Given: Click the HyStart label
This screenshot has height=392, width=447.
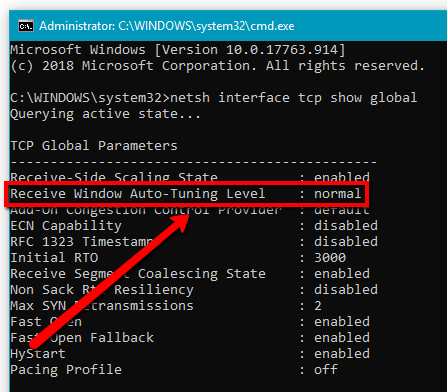Looking at the screenshot, I should click(x=38, y=354).
